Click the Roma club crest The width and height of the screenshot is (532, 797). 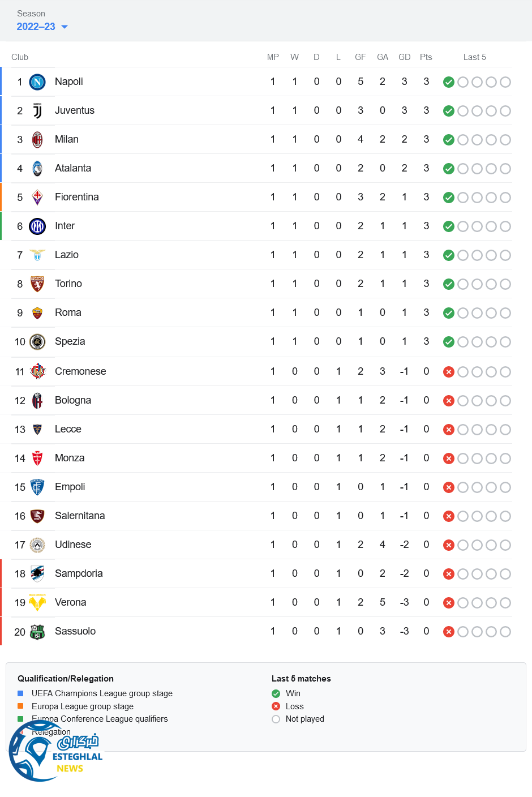point(37,313)
